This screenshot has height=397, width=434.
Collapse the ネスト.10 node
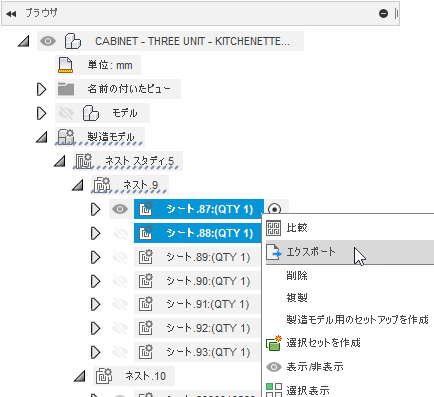tap(79, 376)
